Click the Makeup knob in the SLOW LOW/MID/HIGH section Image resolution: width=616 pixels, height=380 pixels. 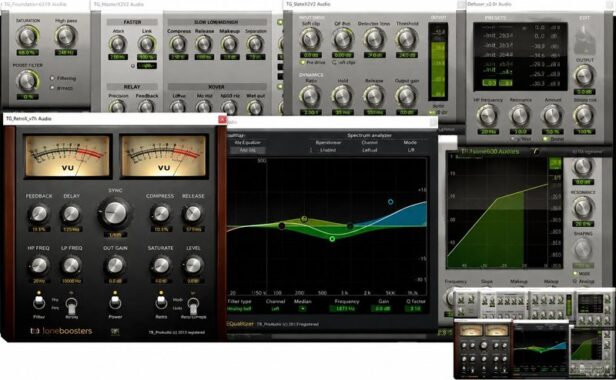click(x=229, y=44)
